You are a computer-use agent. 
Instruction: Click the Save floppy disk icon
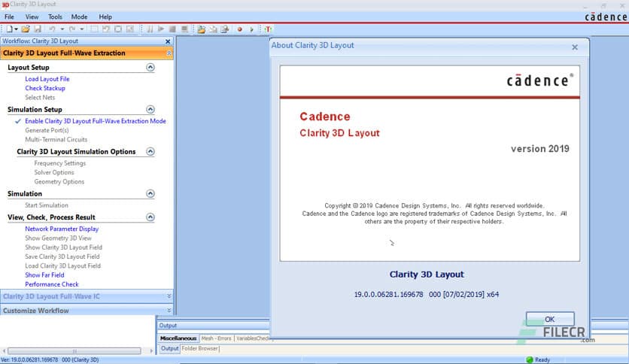[x=38, y=29]
